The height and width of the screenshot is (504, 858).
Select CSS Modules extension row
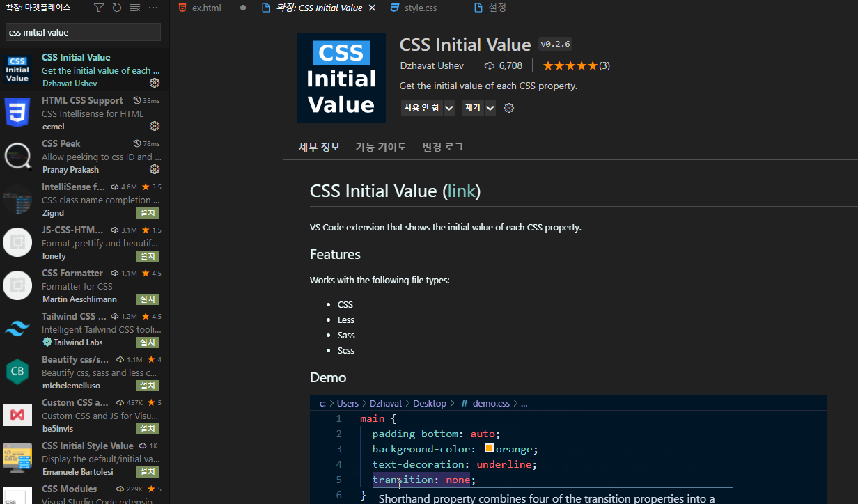coord(84,492)
